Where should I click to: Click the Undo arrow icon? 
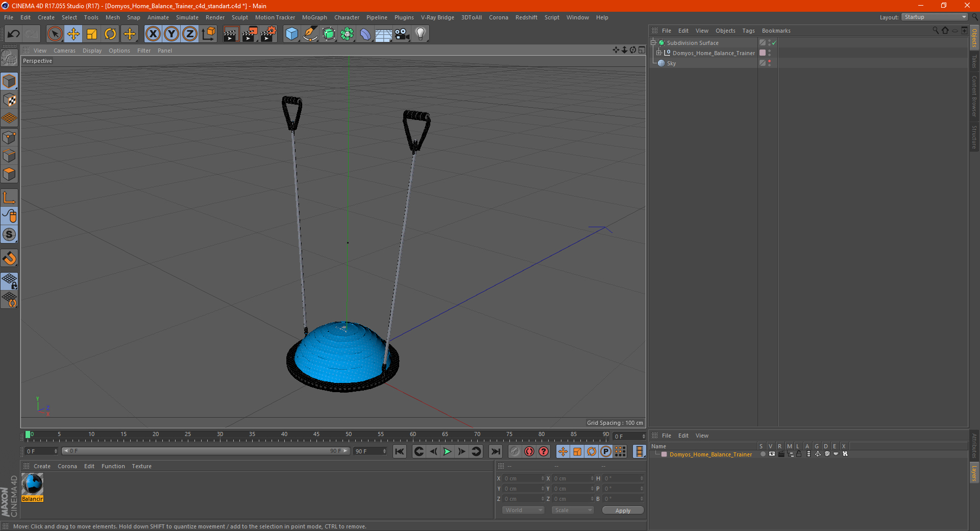pos(14,34)
